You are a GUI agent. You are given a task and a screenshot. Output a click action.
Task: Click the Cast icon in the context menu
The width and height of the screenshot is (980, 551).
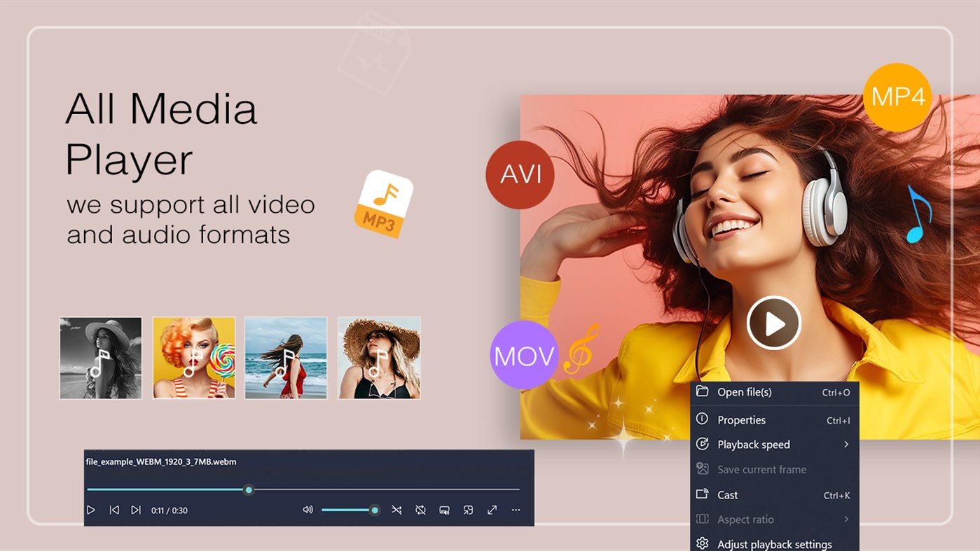(701, 494)
